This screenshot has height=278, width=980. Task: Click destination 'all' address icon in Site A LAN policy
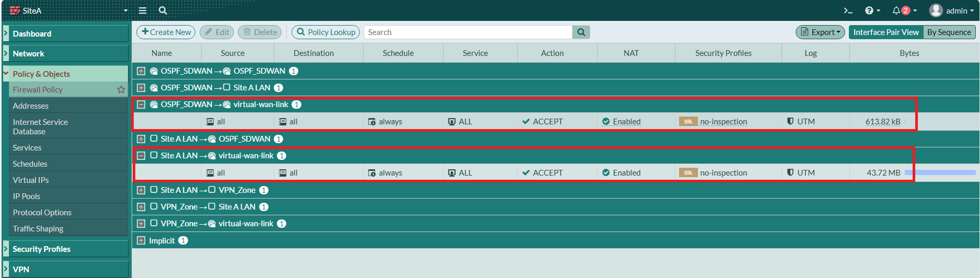coord(283,173)
